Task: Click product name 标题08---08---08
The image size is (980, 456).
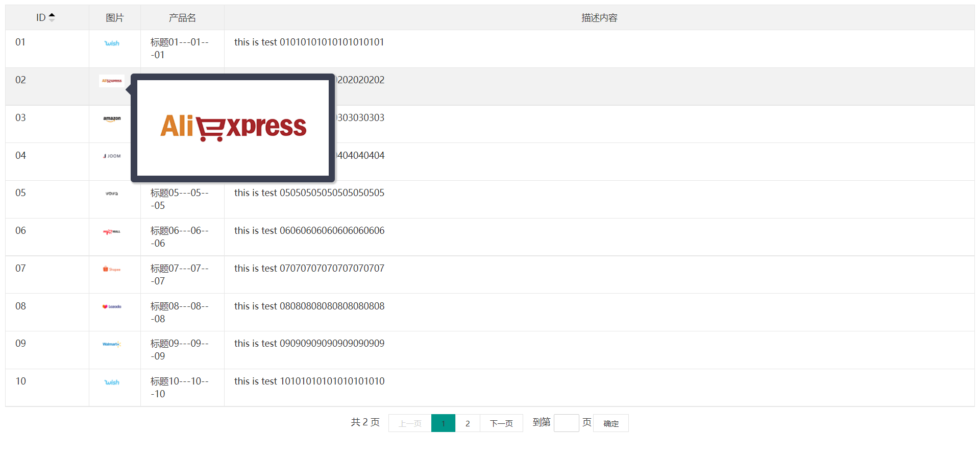Action: 180,313
